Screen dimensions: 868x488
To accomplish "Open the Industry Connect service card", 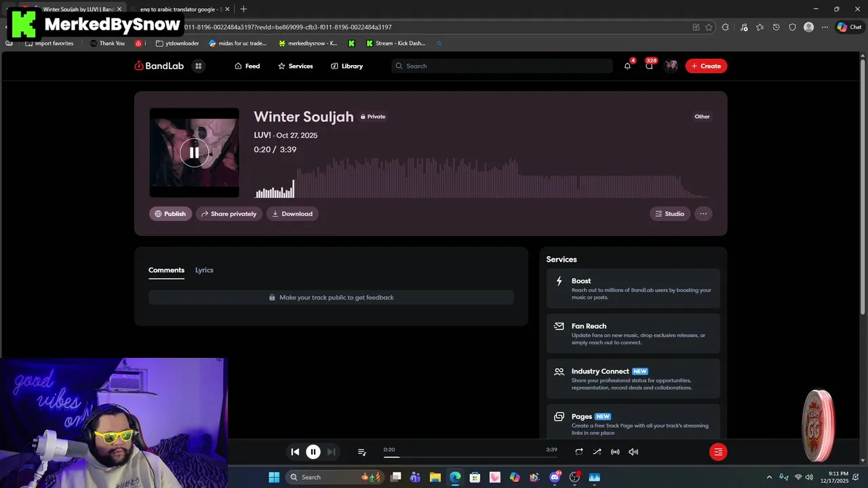I will click(633, 379).
